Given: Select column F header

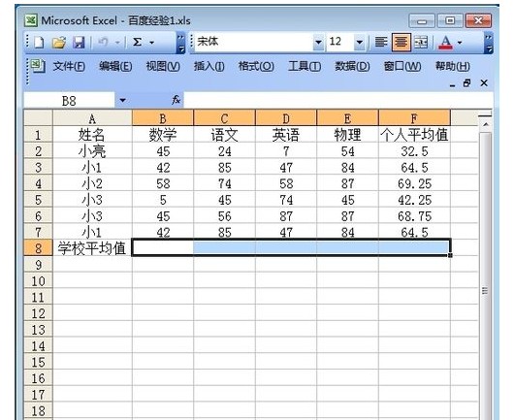Looking at the screenshot, I should (x=414, y=118).
